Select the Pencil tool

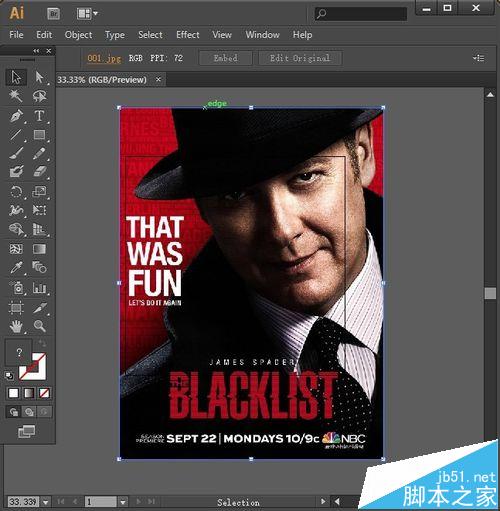click(x=39, y=154)
